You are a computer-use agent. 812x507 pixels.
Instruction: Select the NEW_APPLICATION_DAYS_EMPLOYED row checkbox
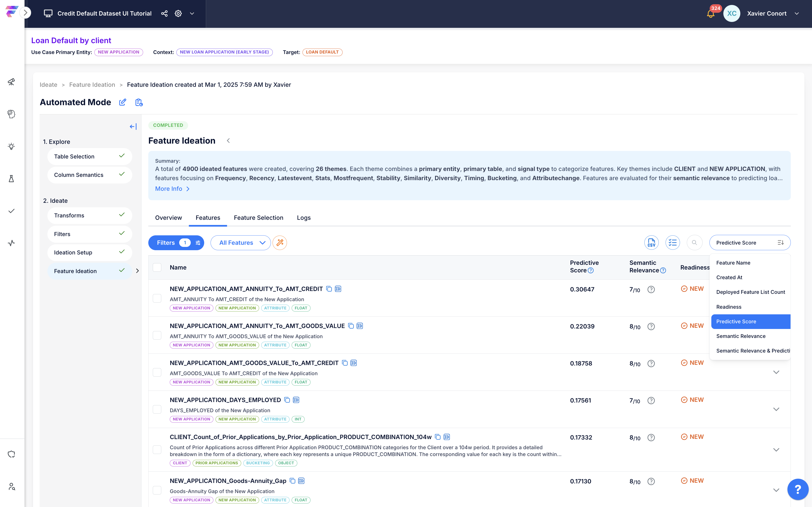coord(157,409)
